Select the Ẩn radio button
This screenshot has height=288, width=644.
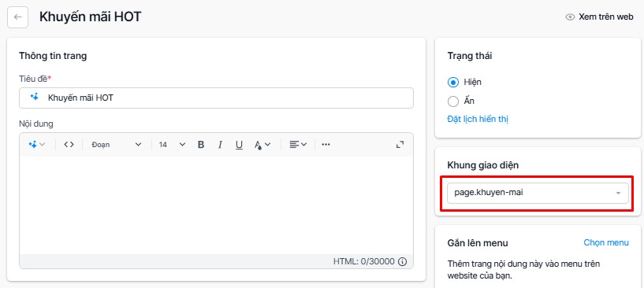(453, 101)
